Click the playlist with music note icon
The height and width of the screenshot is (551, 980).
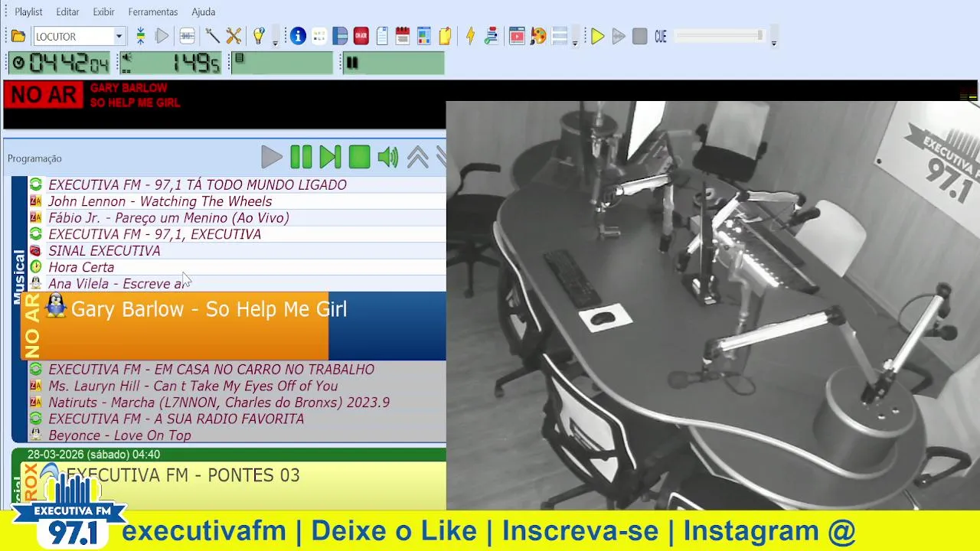pyautogui.click(x=492, y=36)
